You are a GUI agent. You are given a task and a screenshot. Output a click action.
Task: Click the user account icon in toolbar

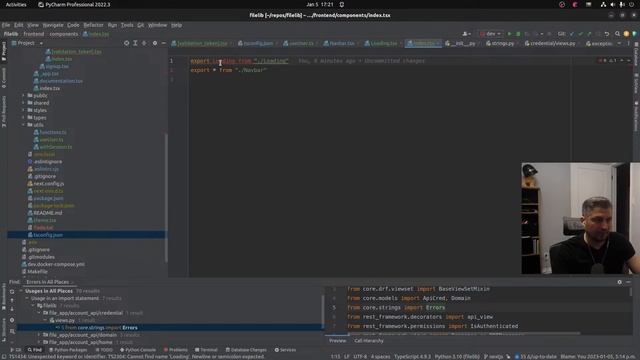(x=466, y=34)
